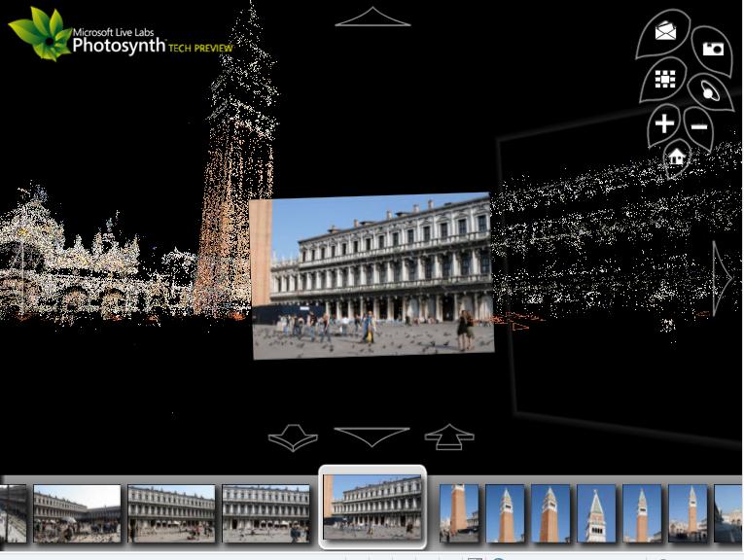744x560 pixels.
Task: Select the arcade thumbnail left of highlighted one
Action: pyautogui.click(x=266, y=513)
